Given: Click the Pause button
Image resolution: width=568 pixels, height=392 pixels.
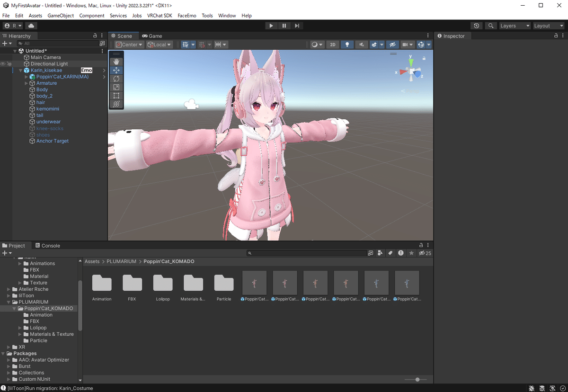Looking at the screenshot, I should (x=284, y=26).
